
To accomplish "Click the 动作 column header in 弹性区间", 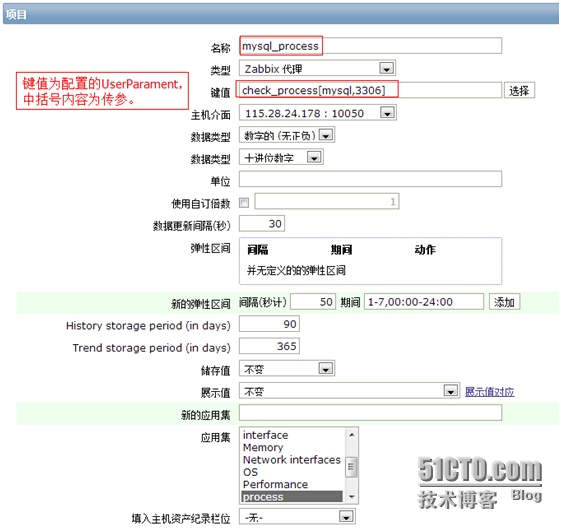I will tap(425, 249).
